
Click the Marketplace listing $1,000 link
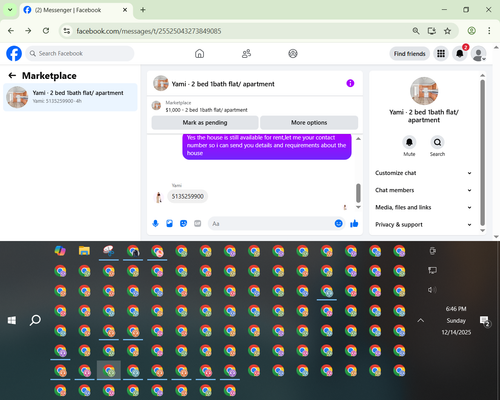(x=206, y=110)
